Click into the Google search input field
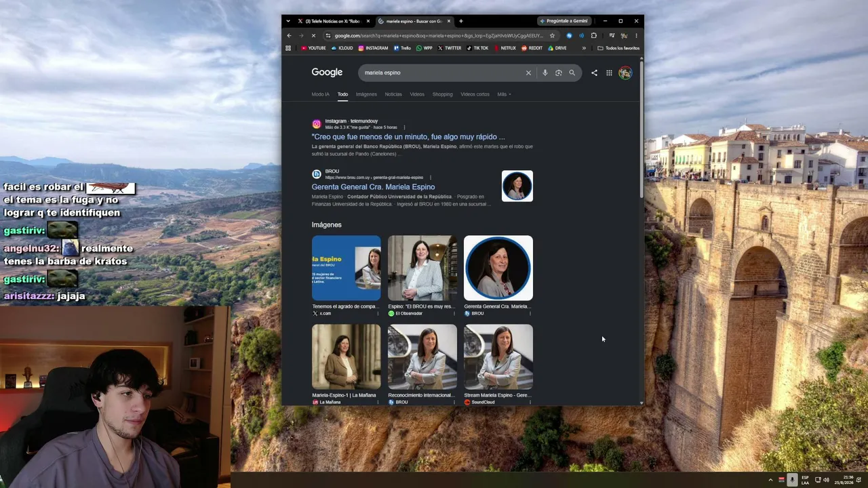 (x=442, y=73)
